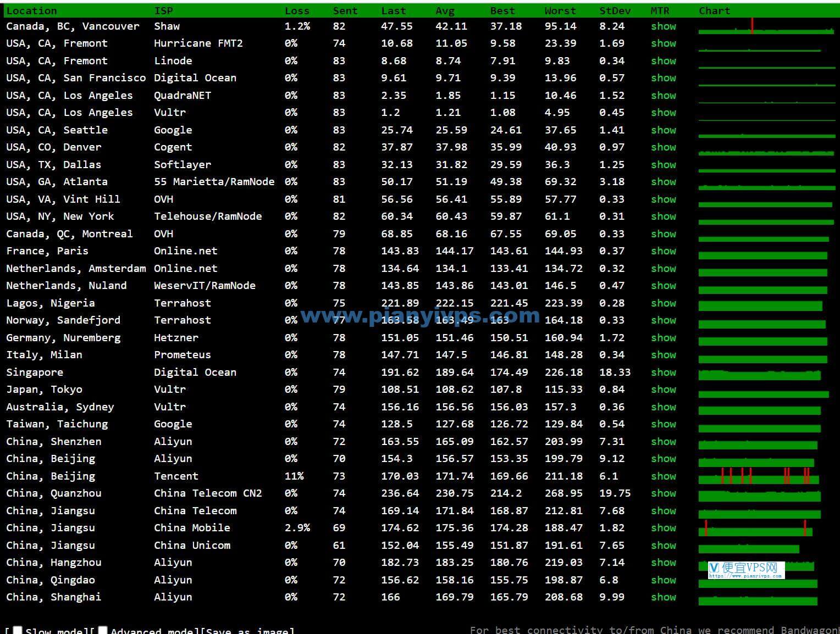Show MTR for Canada, BC, Vancouver Shaw

(664, 26)
